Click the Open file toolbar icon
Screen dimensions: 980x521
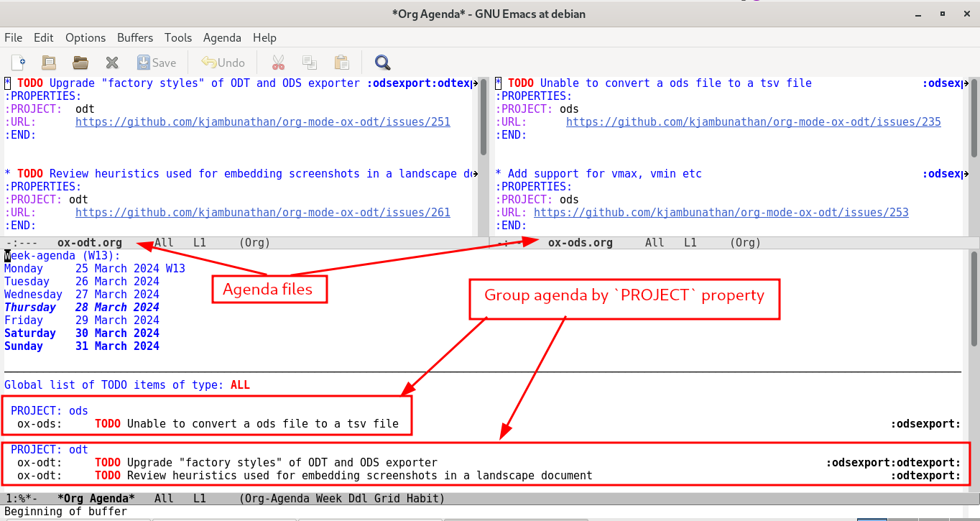click(49, 63)
